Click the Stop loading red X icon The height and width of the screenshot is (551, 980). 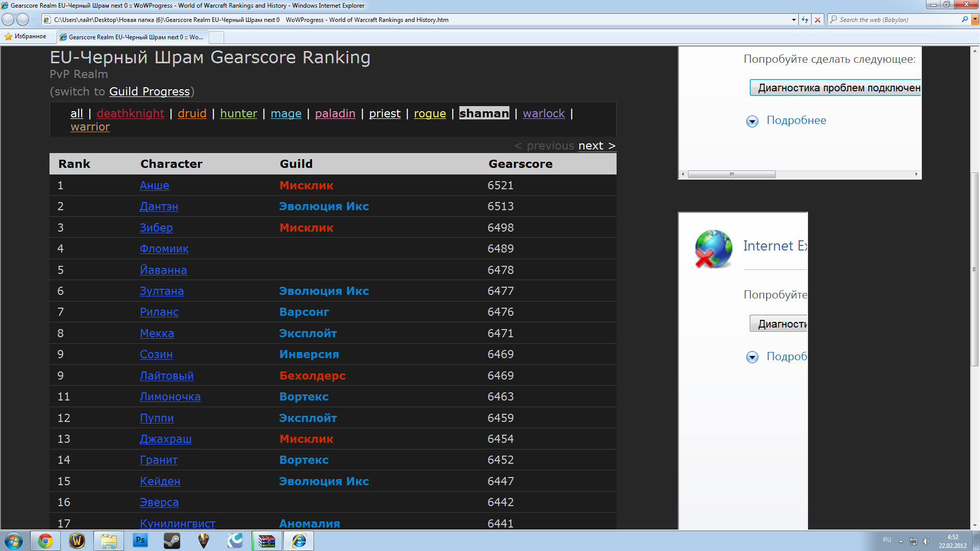(x=818, y=20)
